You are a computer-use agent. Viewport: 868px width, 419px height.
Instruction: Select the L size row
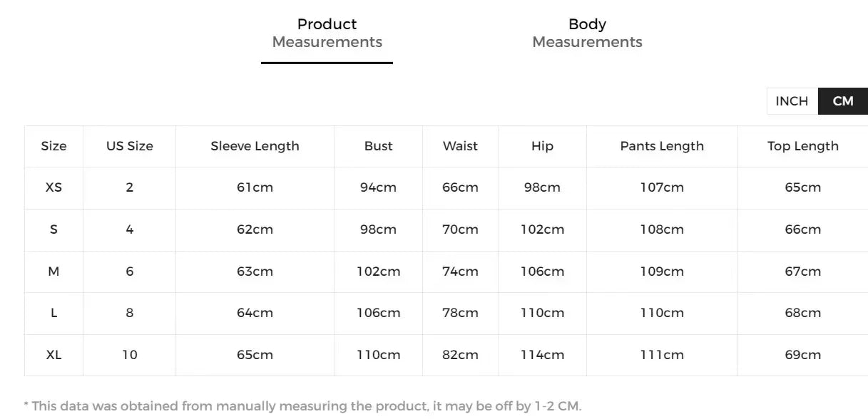53,314
